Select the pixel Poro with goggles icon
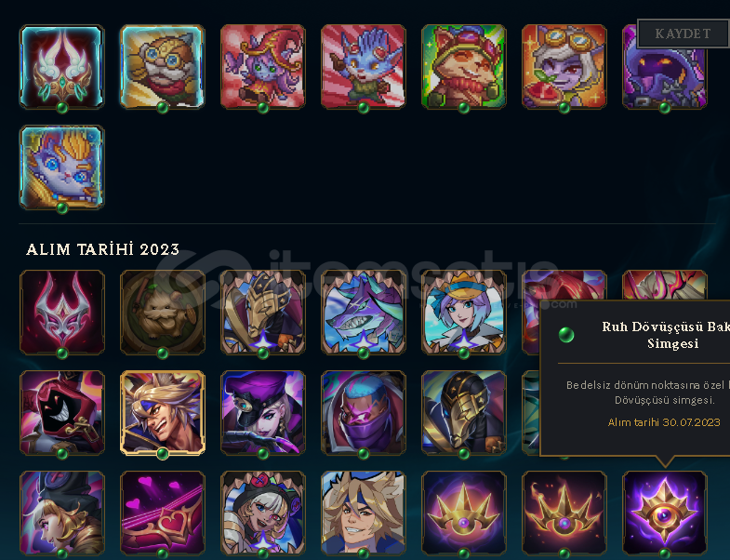The image size is (730, 560). click(162, 67)
